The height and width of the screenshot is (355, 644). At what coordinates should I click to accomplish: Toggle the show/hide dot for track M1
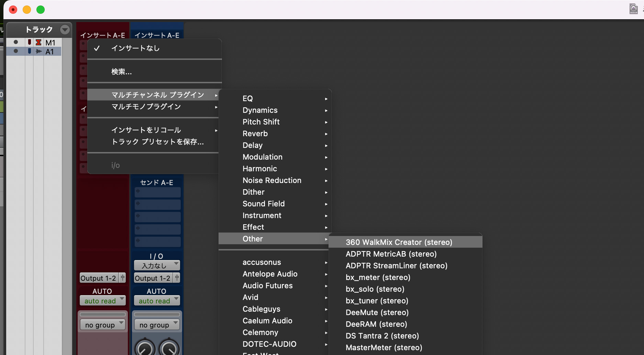coord(16,42)
